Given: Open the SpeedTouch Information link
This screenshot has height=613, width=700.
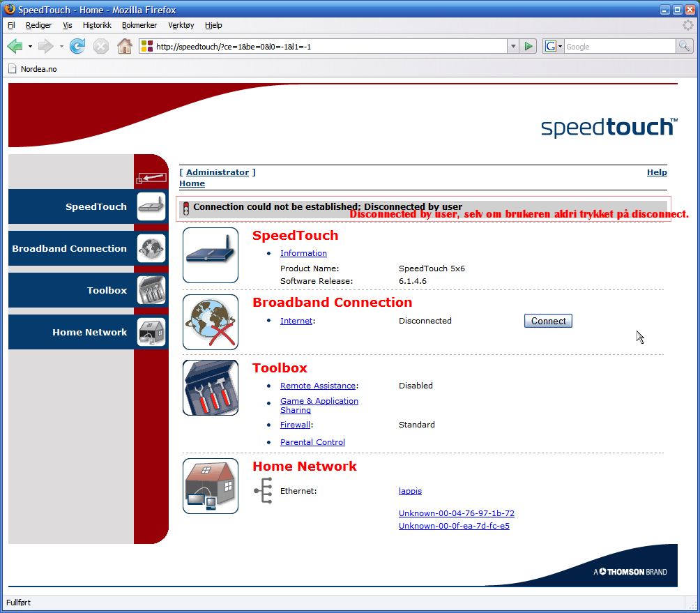Looking at the screenshot, I should click(303, 253).
